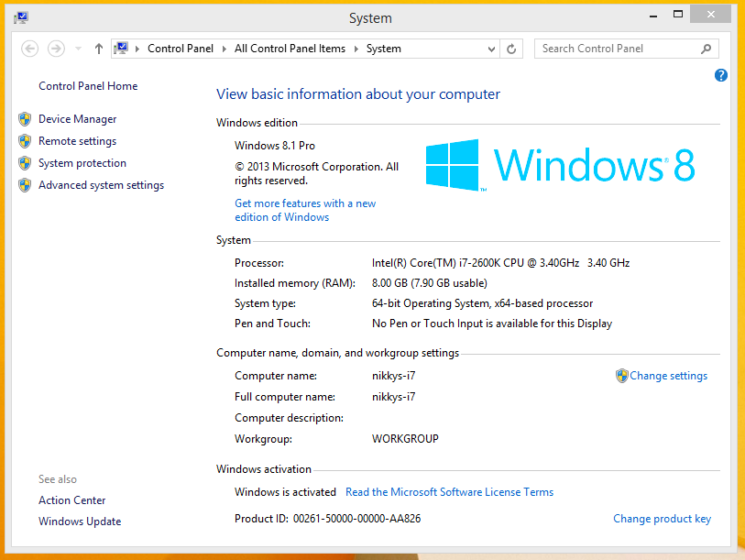Open Device Manager link

(x=78, y=119)
